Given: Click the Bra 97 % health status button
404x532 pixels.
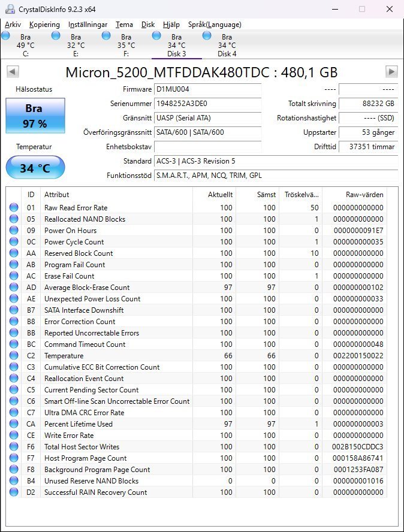Looking at the screenshot, I should pos(35,116).
